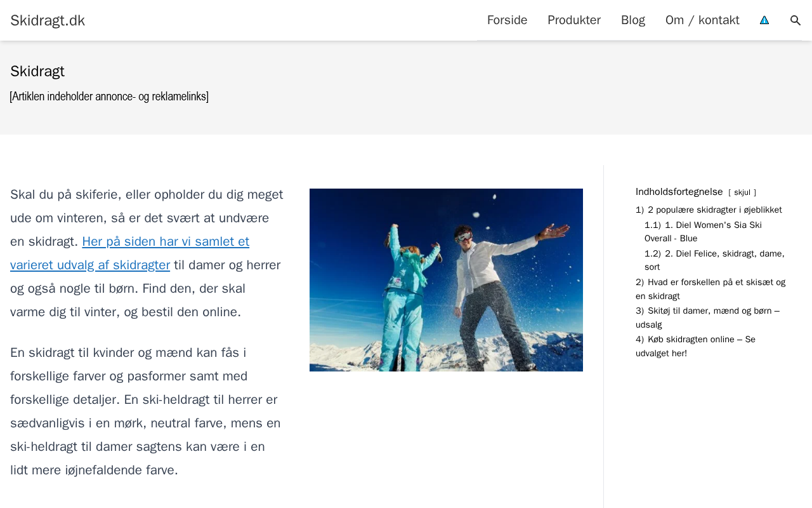Click the blue triangle icon in navigation
Image resolution: width=812 pixels, height=508 pixels.
[x=764, y=20]
